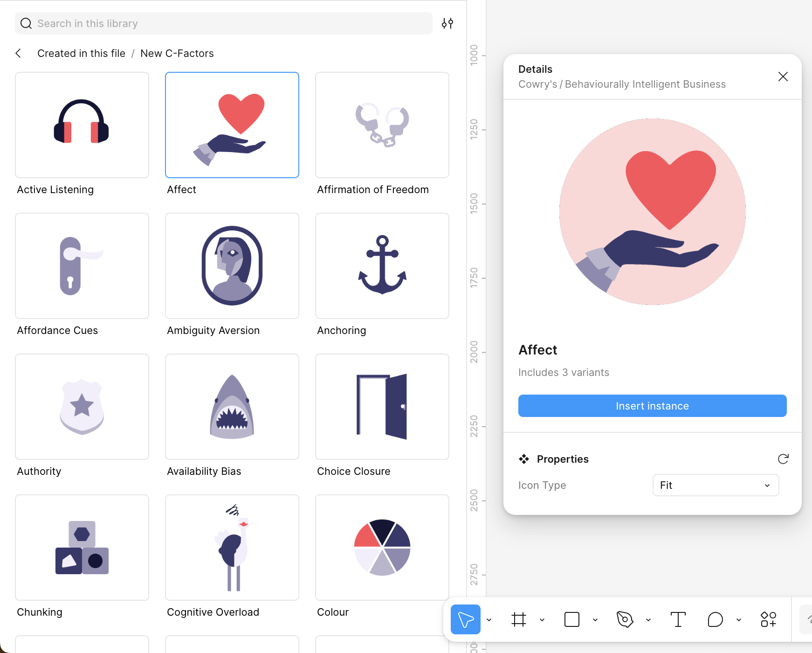Screen dimensions: 812x653
Task: Click the Authority label
Action: pyautogui.click(x=39, y=471)
